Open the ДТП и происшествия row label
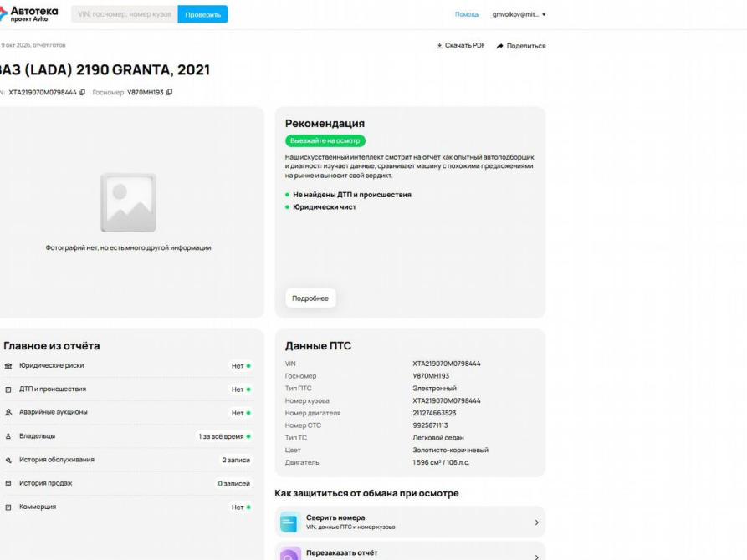Image resolution: width=747 pixels, height=560 pixels. pos(53,389)
